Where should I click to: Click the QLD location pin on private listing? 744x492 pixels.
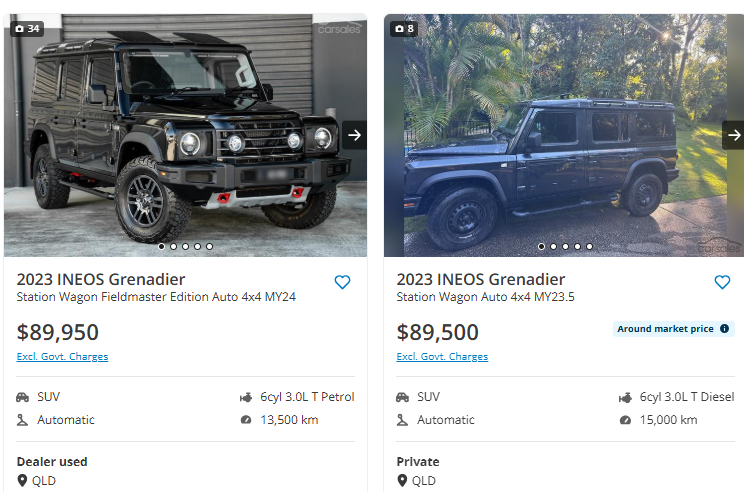[x=403, y=481]
